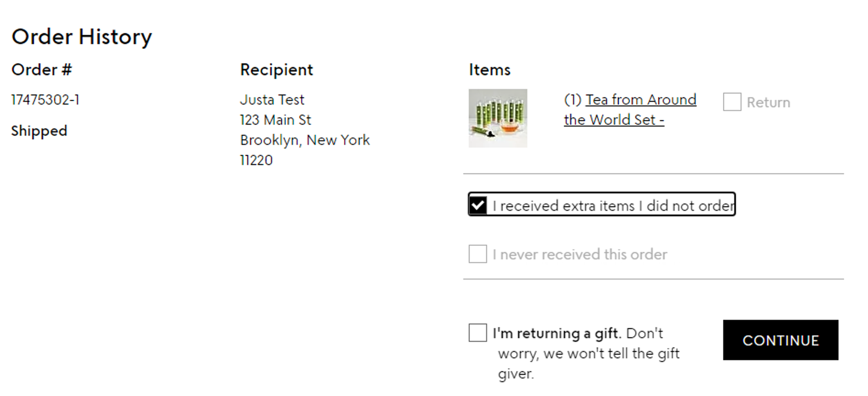Tick the never received this order checkbox

[478, 254]
